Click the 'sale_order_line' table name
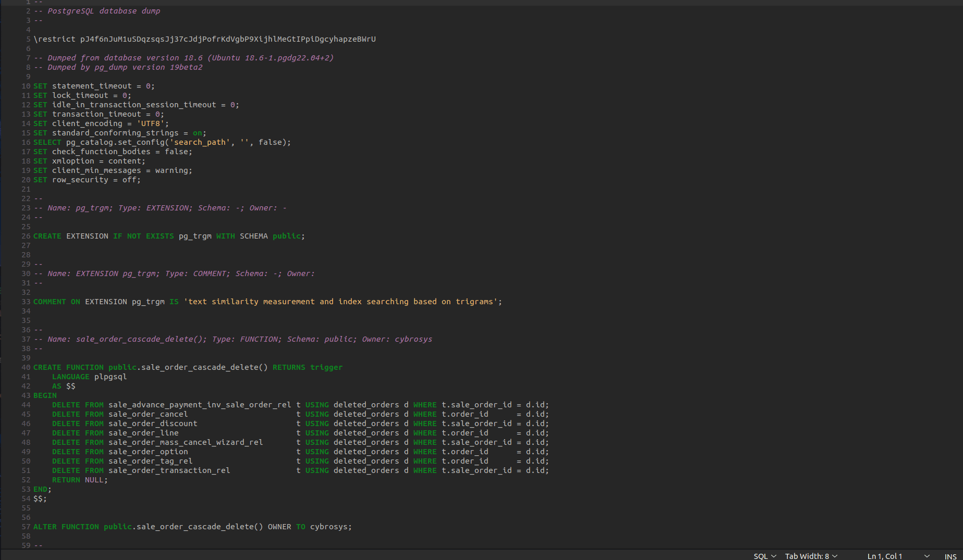Image resolution: width=963 pixels, height=560 pixels. 143,433
